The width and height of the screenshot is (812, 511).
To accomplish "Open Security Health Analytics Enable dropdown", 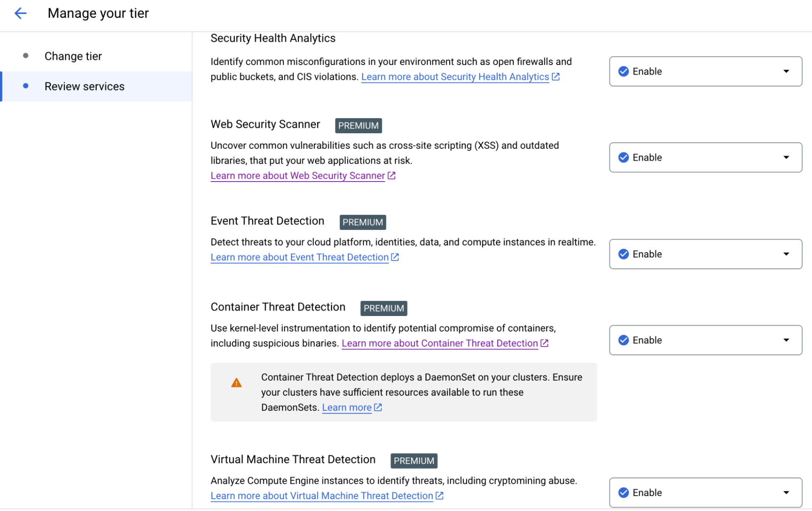I will (x=706, y=71).
